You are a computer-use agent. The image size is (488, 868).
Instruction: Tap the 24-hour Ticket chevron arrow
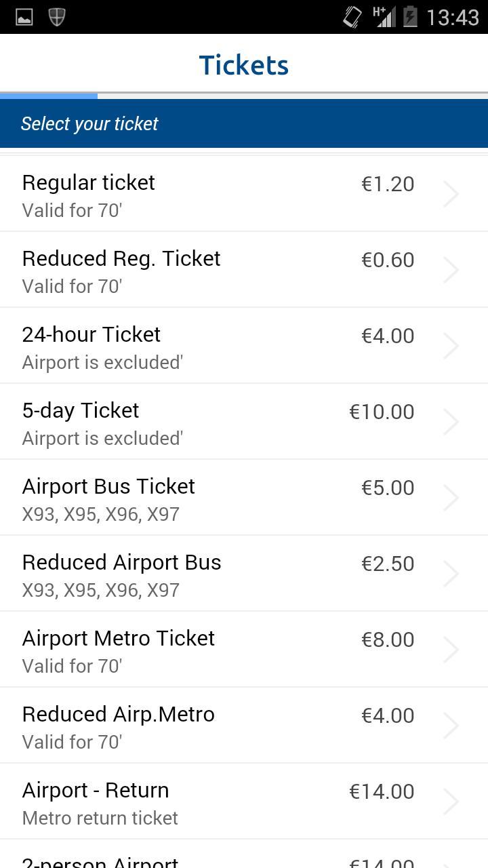451,346
